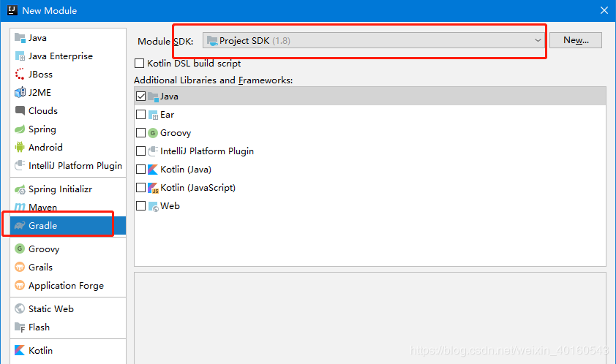Uncheck the Java framework checkbox

[x=140, y=96]
